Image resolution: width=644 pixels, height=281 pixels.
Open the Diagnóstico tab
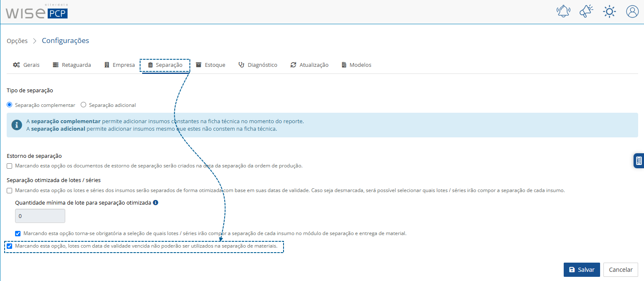tap(258, 65)
